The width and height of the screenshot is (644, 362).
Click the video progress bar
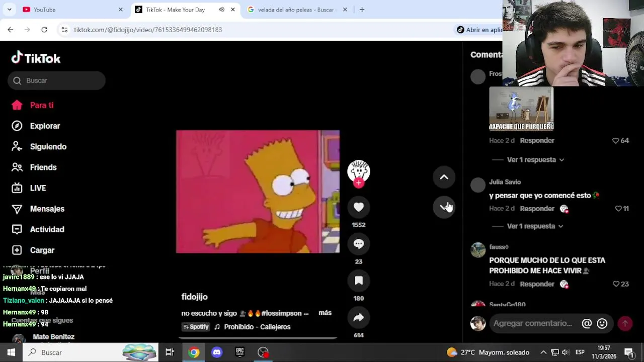258,338
